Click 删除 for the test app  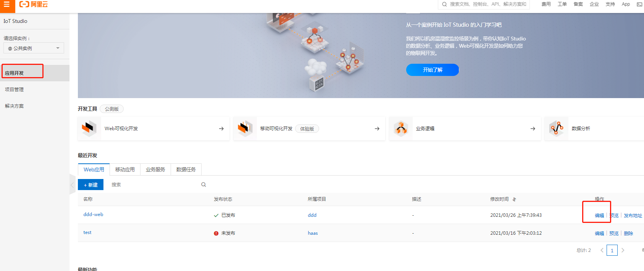click(x=628, y=234)
